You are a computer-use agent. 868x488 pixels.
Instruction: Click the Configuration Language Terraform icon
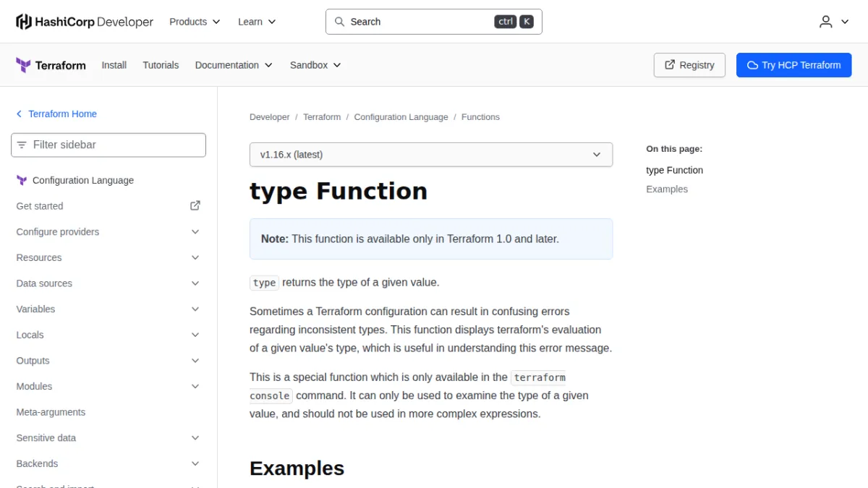click(x=22, y=181)
